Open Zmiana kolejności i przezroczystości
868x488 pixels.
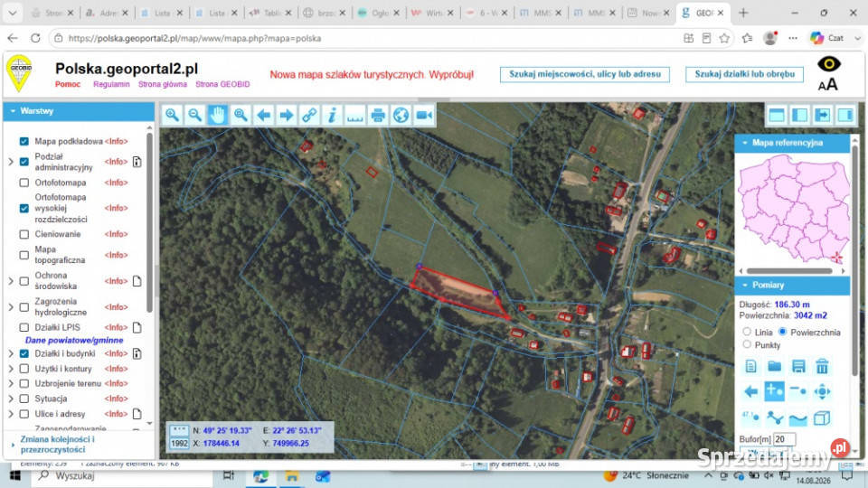(58, 445)
